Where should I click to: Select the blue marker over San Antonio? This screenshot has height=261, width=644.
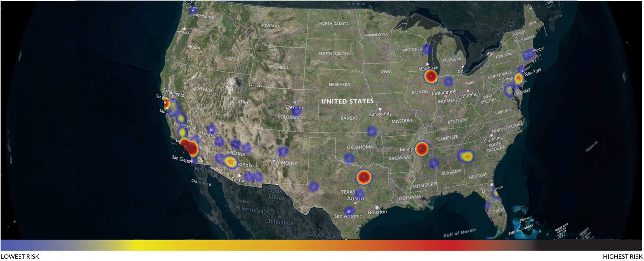(348, 211)
